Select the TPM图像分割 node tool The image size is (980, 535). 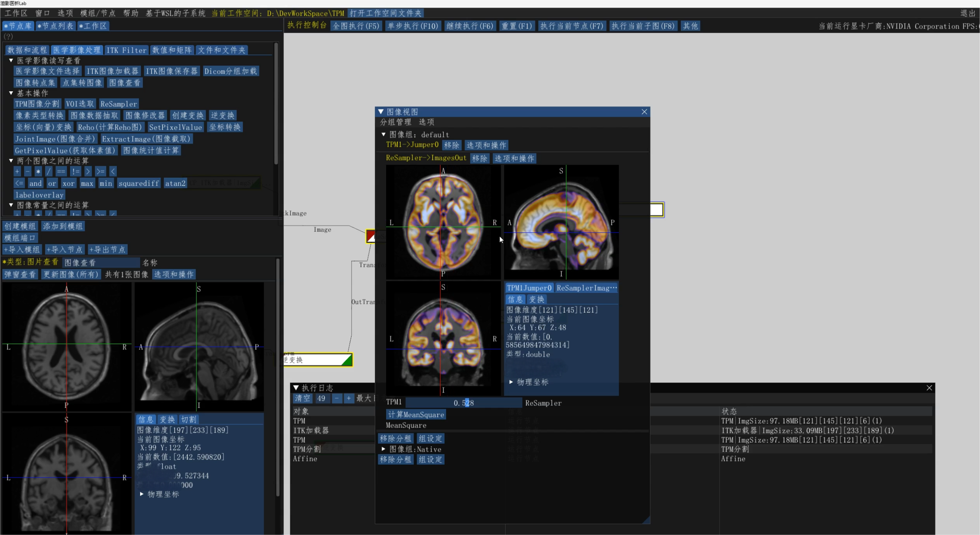(37, 103)
